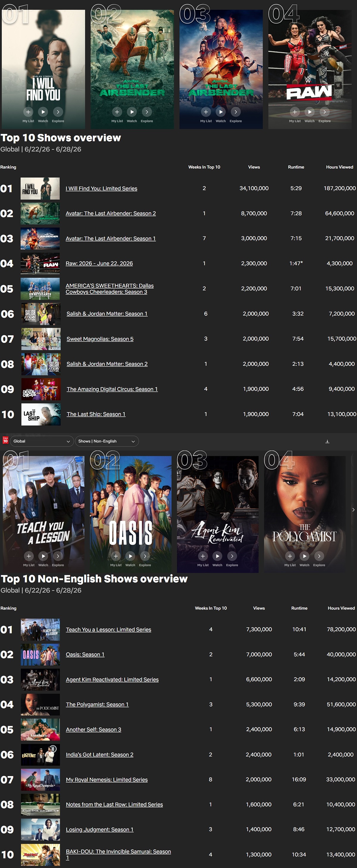Image resolution: width=357 pixels, height=868 pixels.
Task: Open Raw: 2026 - June 22, 2026 link
Action: point(99,264)
